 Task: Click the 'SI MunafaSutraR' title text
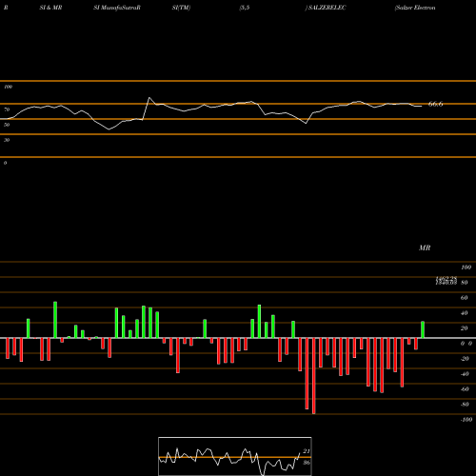[117, 8]
